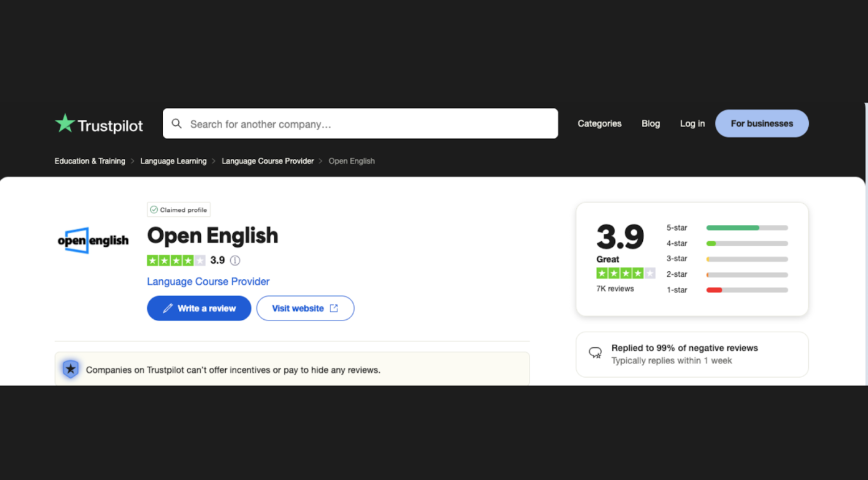Open the Blog navigation item

pos(650,123)
